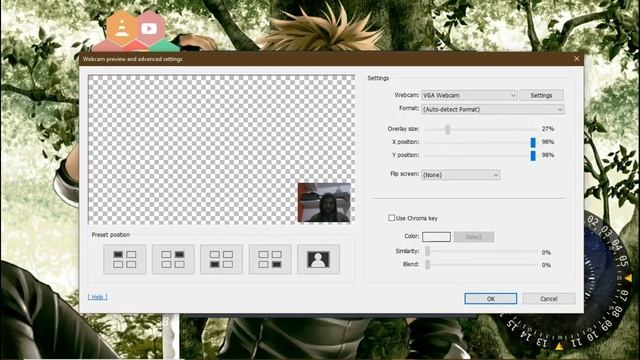Click the Similarity slider handle

pyautogui.click(x=427, y=251)
